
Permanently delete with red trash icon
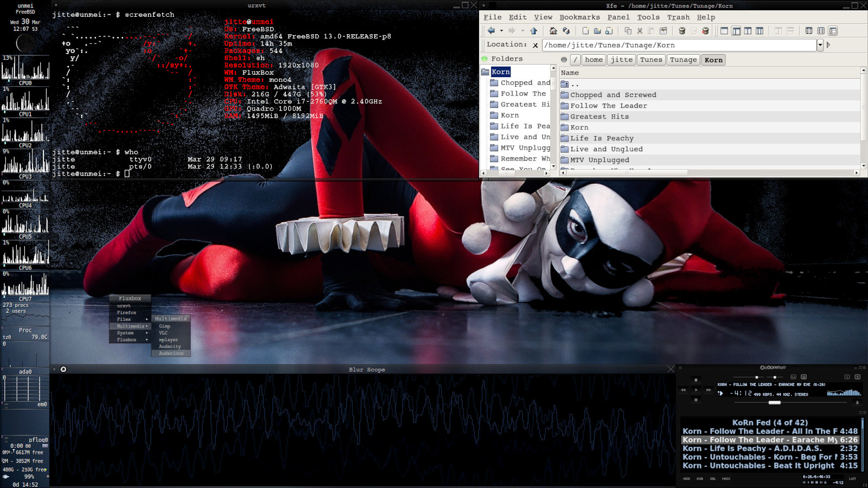coord(705,31)
